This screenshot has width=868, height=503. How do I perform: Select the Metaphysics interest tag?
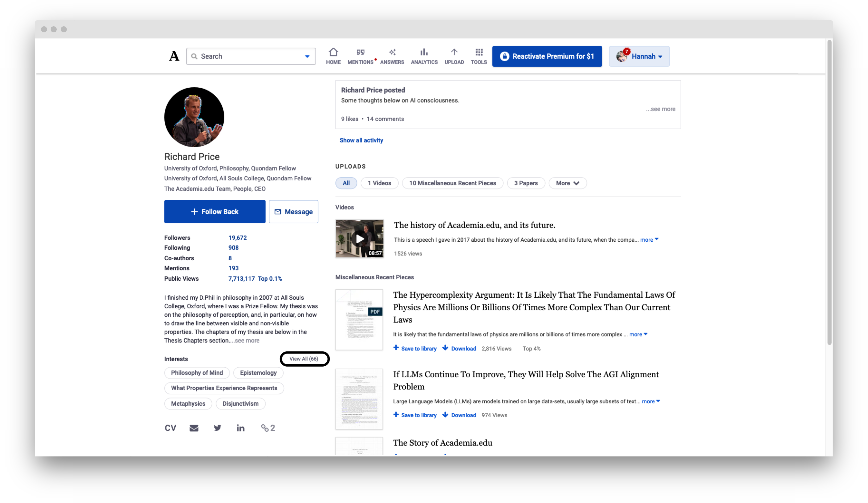(x=188, y=404)
